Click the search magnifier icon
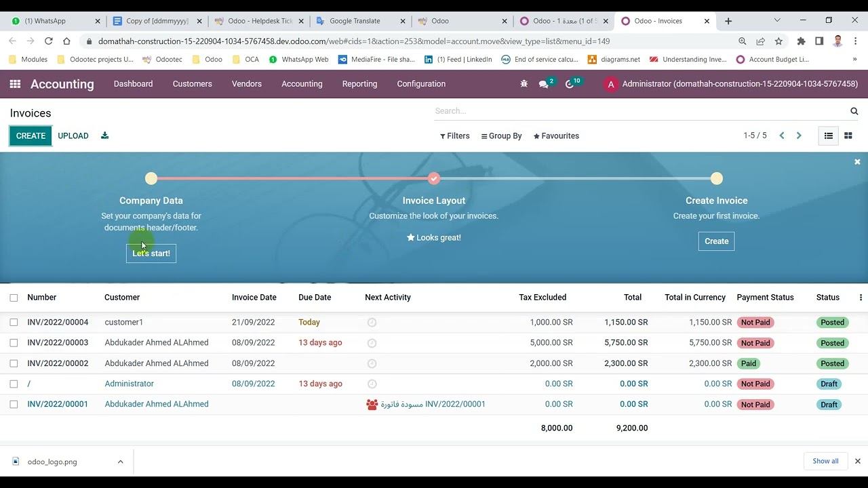Screen dimensions: 868x488 click(854, 111)
